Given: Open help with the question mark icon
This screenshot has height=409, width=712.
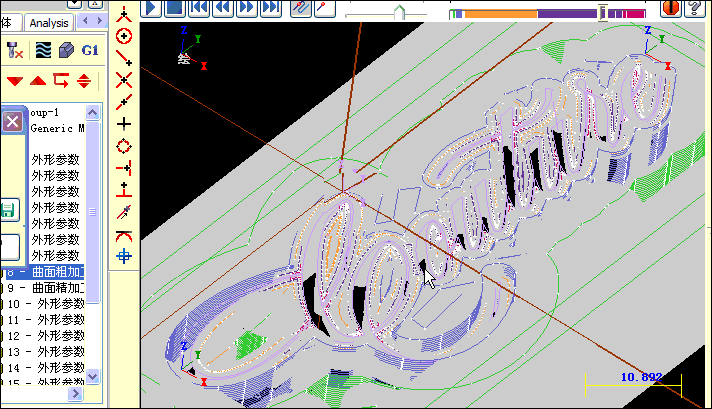Looking at the screenshot, I should click(694, 8).
